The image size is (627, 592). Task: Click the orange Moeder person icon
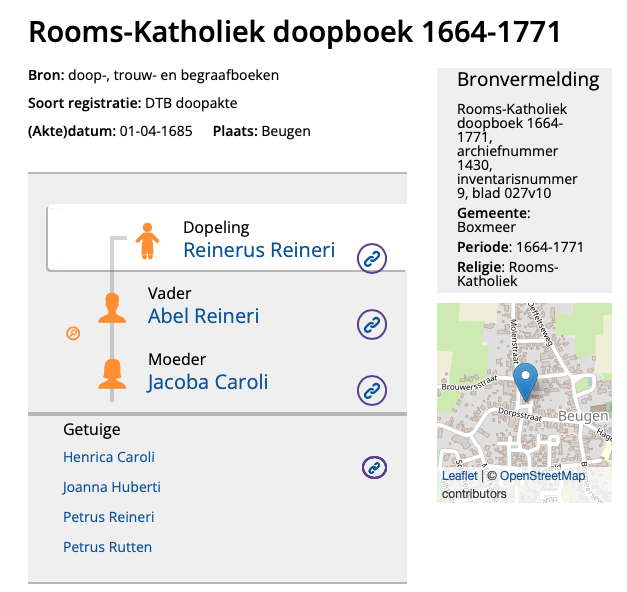point(113,373)
